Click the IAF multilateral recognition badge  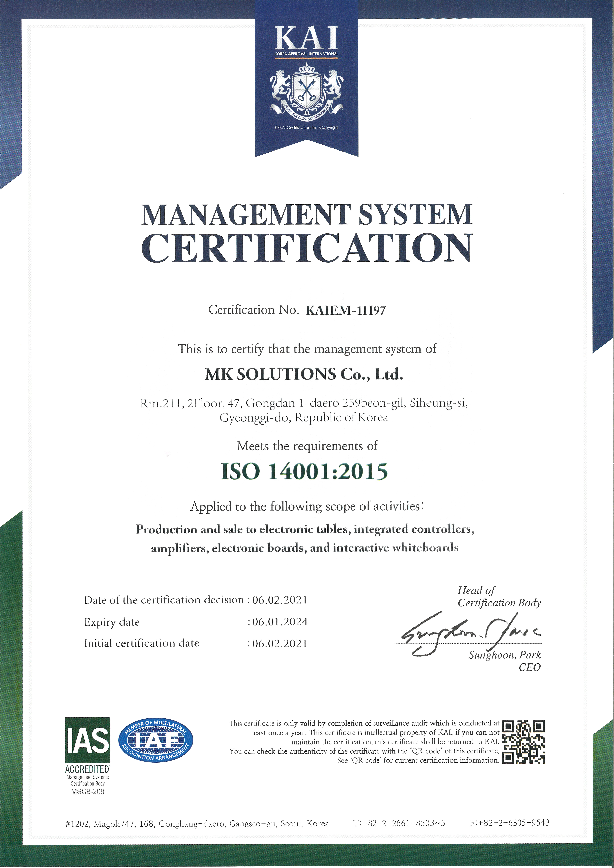coord(156,740)
